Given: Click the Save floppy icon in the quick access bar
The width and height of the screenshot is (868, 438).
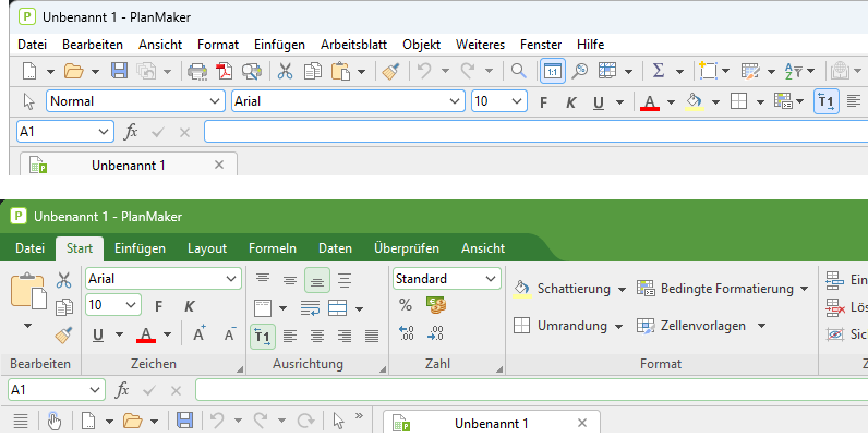Looking at the screenshot, I should click(x=184, y=421).
